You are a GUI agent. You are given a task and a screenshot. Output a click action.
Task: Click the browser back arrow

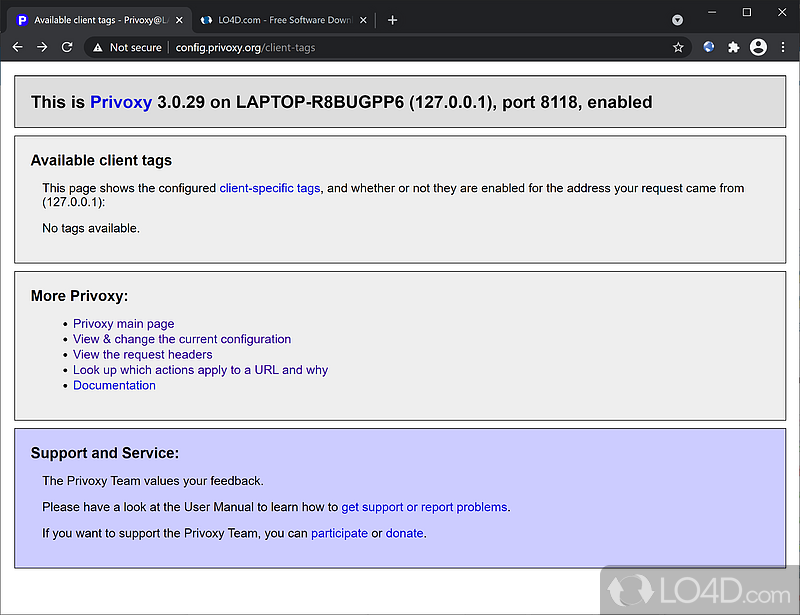point(17,47)
